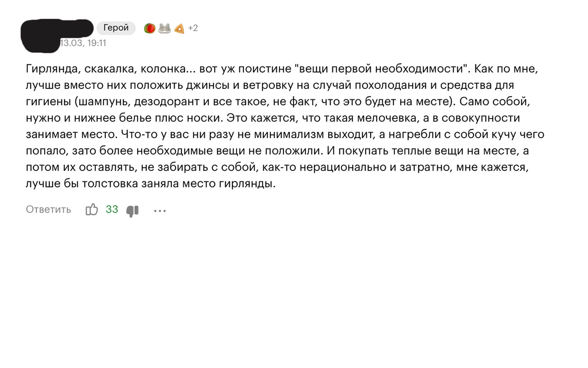The image size is (588, 368).
Task: Dislike the comment with thumbs down icon
Action: [133, 211]
